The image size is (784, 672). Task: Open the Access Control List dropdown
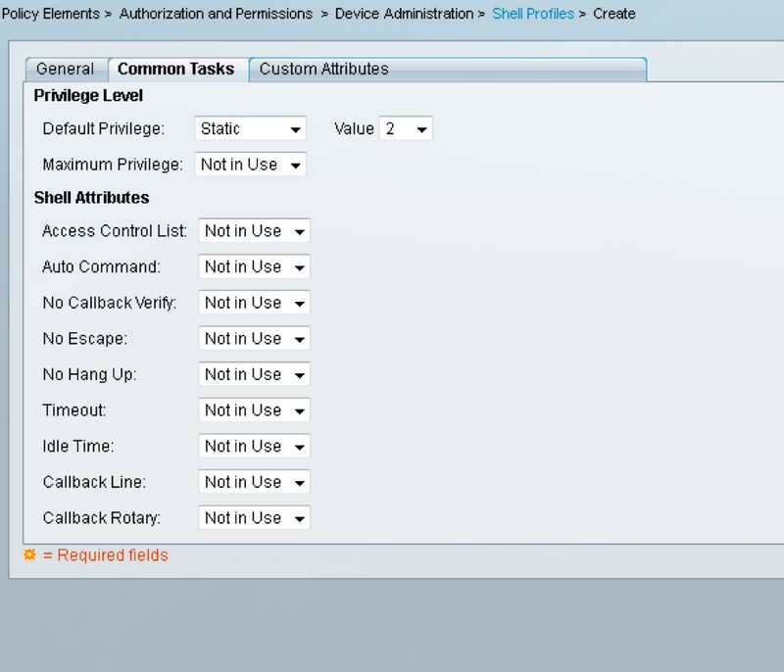tap(254, 231)
